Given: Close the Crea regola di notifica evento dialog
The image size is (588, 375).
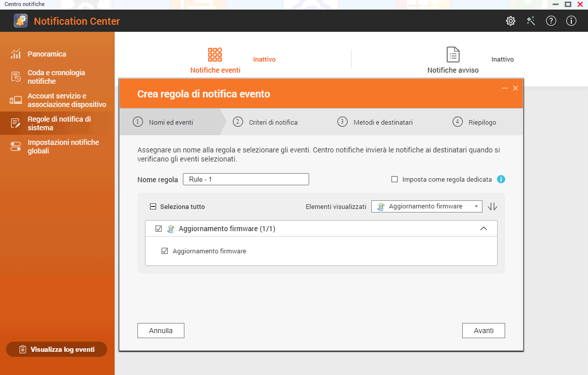Looking at the screenshot, I should (x=516, y=88).
